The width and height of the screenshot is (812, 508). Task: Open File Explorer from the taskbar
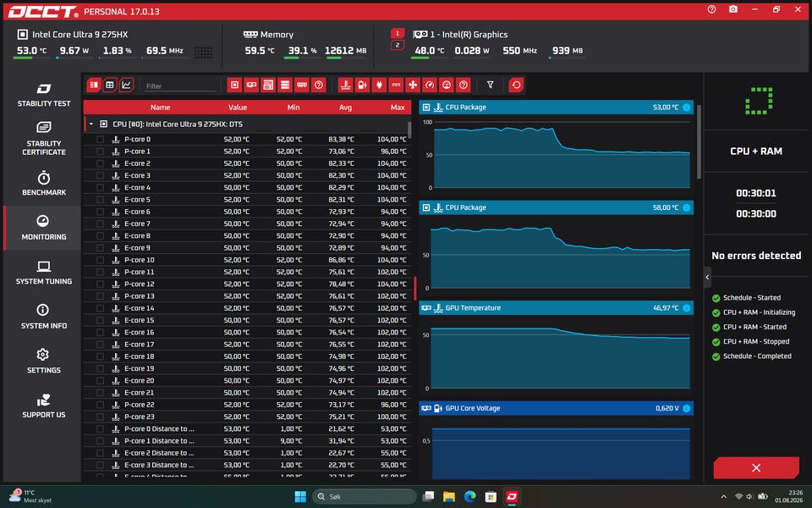coord(449,497)
